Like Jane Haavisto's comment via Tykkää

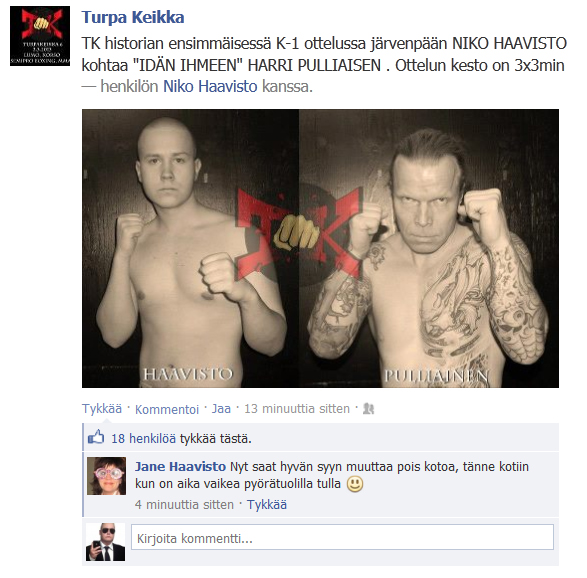(267, 505)
